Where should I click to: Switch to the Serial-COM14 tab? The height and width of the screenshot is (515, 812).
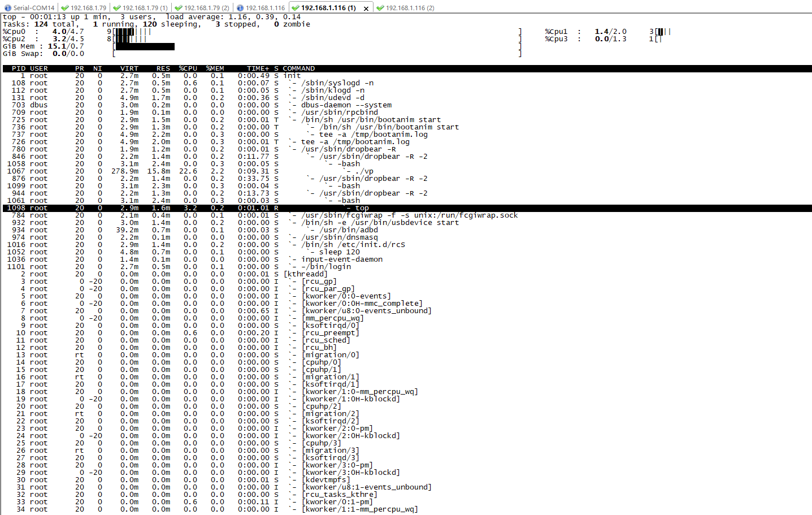(29, 8)
